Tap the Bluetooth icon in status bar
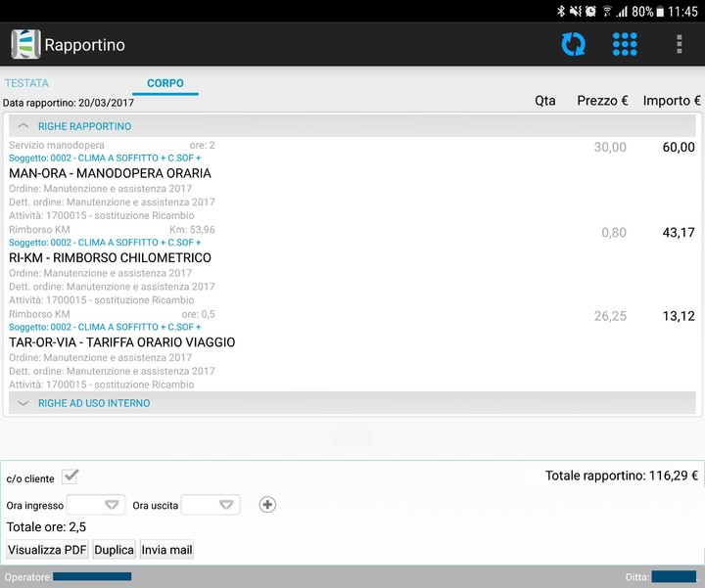The width and height of the screenshot is (705, 588). coord(561,12)
